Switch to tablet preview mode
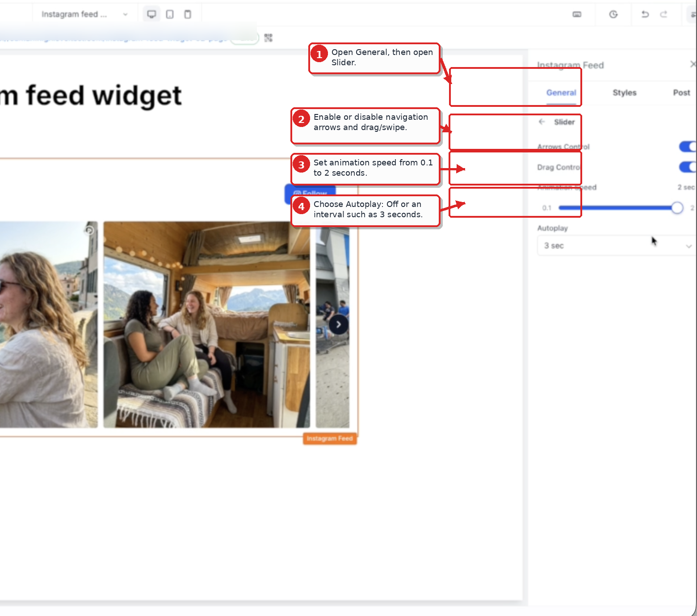 [170, 14]
